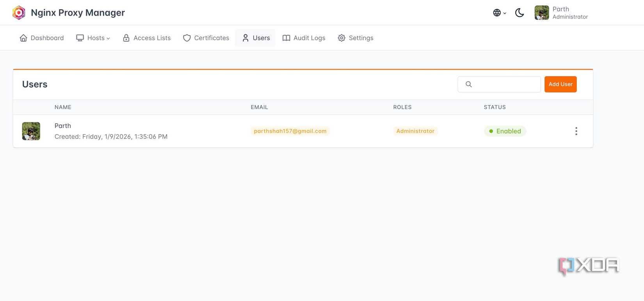Open the language globe selector
This screenshot has height=301, width=644.
click(499, 13)
